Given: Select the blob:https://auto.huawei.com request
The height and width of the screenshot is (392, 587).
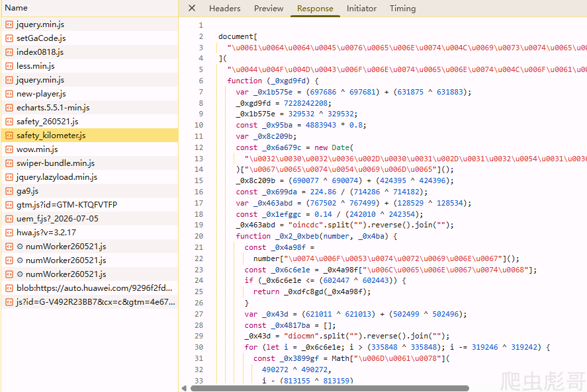Looking at the screenshot, I should (89, 288).
